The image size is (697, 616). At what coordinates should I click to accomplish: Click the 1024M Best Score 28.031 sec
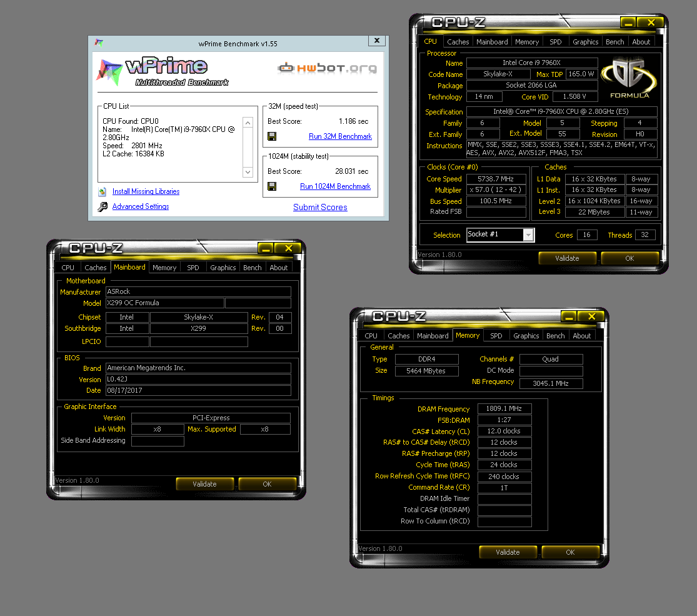[x=351, y=171]
